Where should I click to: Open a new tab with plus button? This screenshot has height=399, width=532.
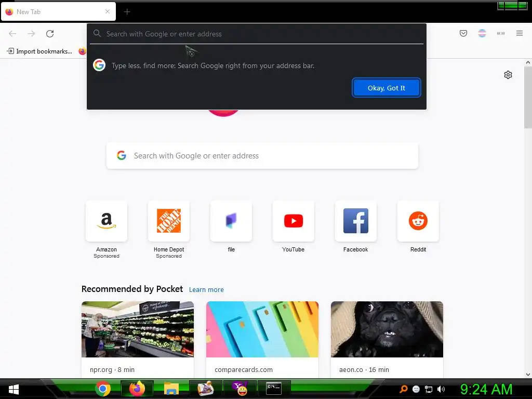(127, 12)
